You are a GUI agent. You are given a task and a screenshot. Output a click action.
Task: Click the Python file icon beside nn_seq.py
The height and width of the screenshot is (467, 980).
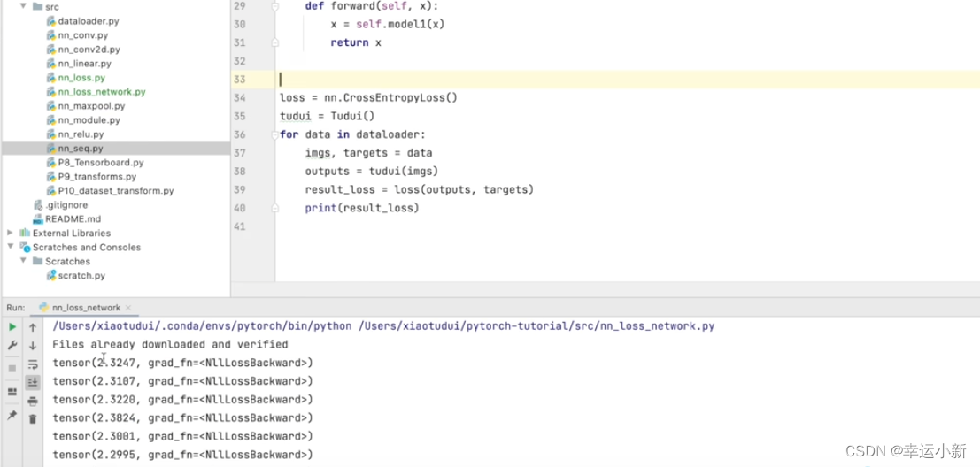point(51,148)
